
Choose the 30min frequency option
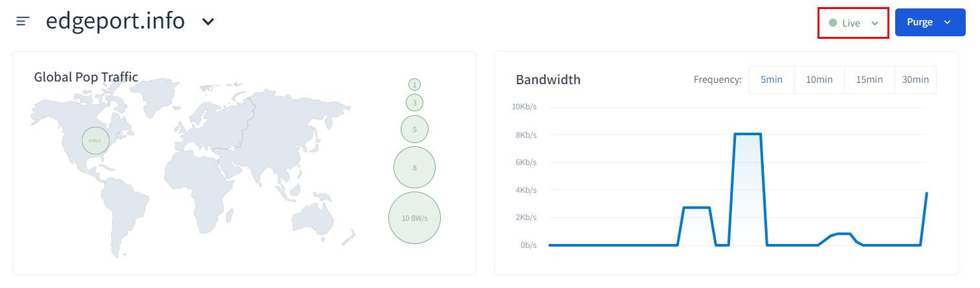point(915,80)
